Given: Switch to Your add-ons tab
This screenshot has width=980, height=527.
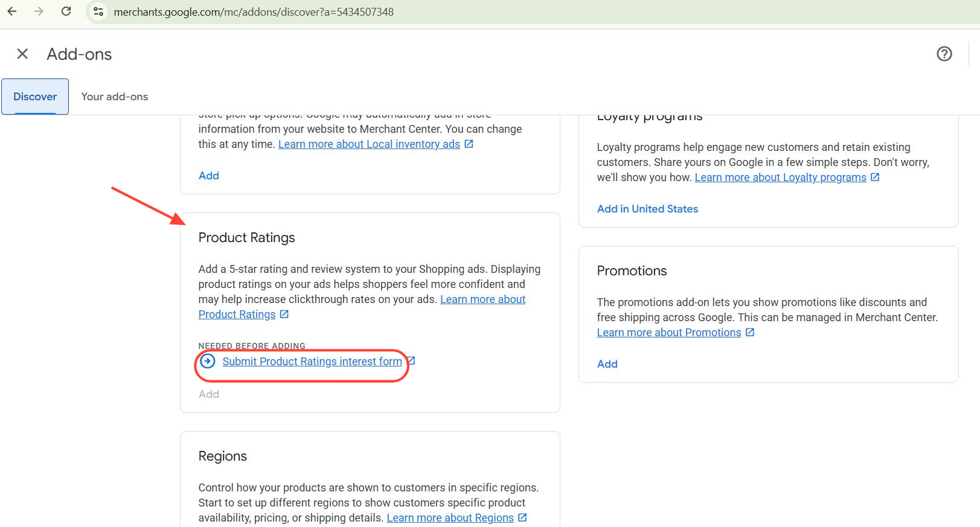Looking at the screenshot, I should click(115, 97).
